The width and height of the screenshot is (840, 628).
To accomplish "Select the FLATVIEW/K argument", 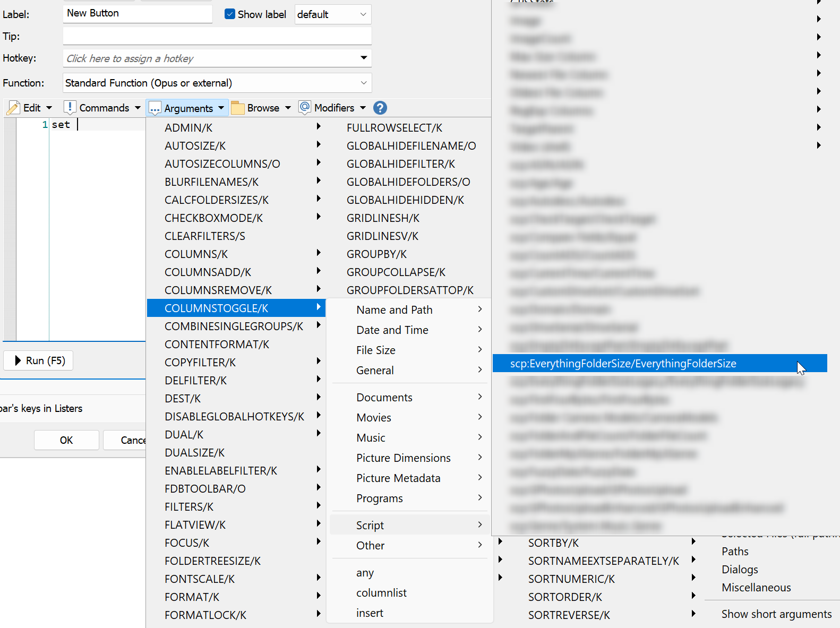I will pyautogui.click(x=236, y=524).
